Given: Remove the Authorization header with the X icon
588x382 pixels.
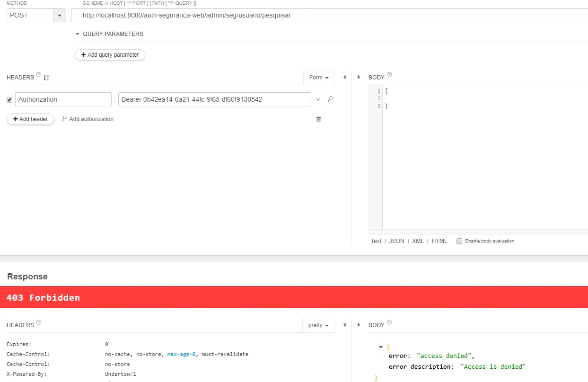Looking at the screenshot, I should [318, 100].
